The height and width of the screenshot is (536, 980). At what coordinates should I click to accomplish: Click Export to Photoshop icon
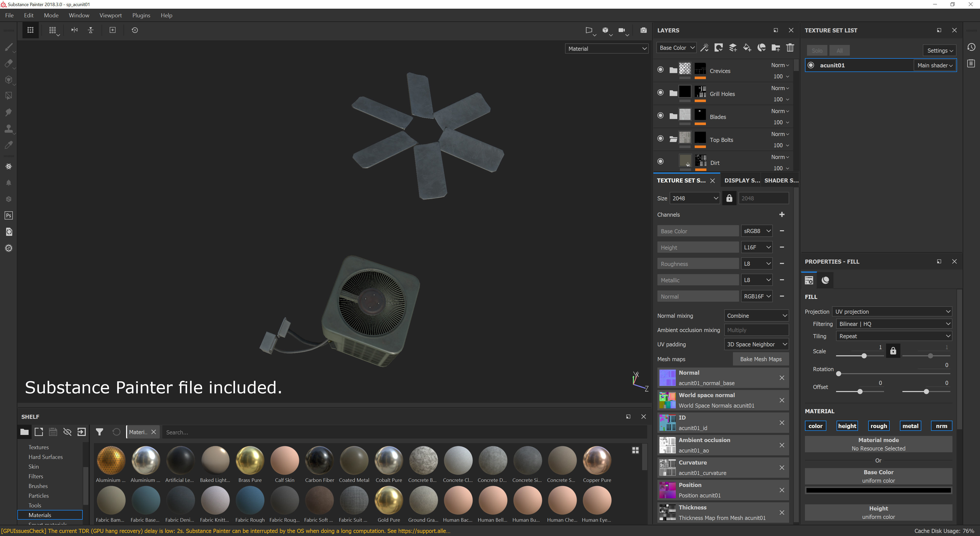point(8,215)
